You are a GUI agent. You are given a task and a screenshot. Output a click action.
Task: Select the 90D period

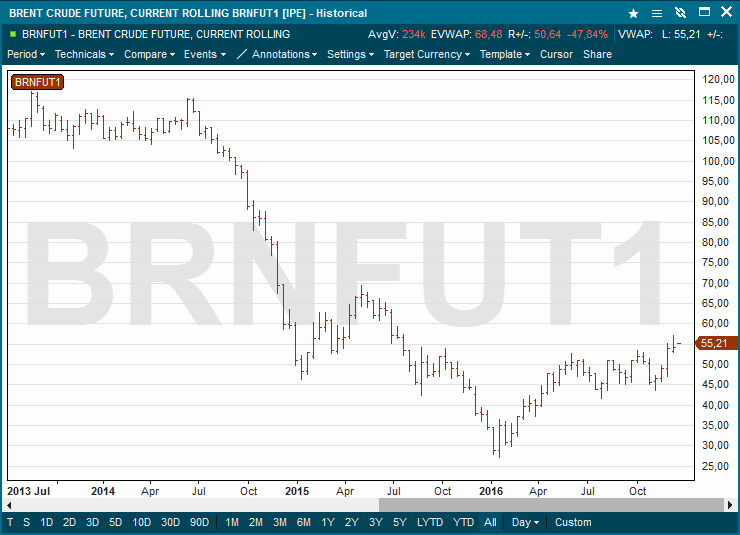tap(200, 522)
